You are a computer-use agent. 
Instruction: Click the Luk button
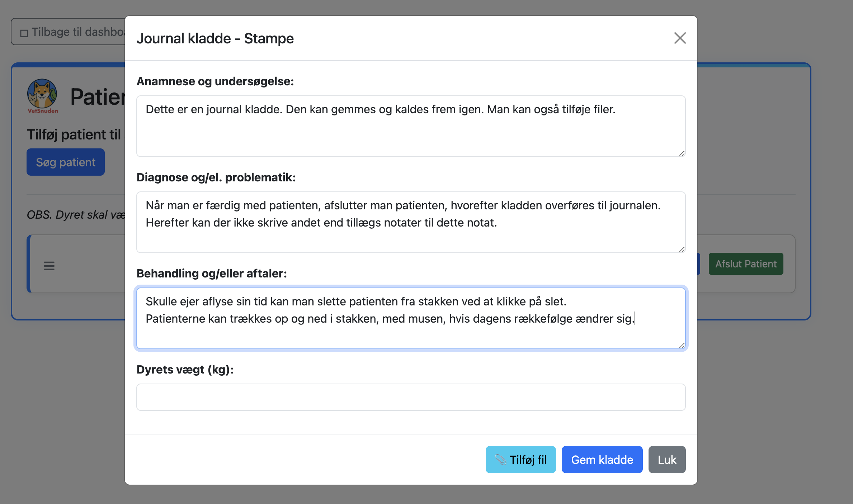click(x=666, y=459)
